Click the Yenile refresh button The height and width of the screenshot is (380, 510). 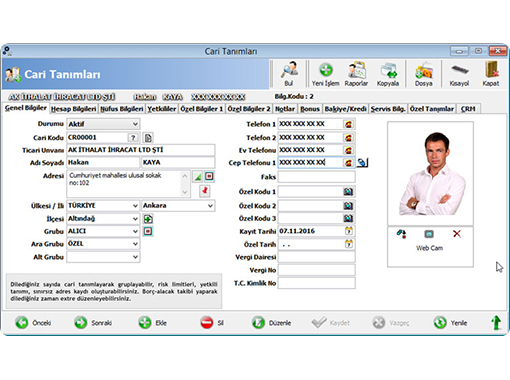pyautogui.click(x=450, y=323)
